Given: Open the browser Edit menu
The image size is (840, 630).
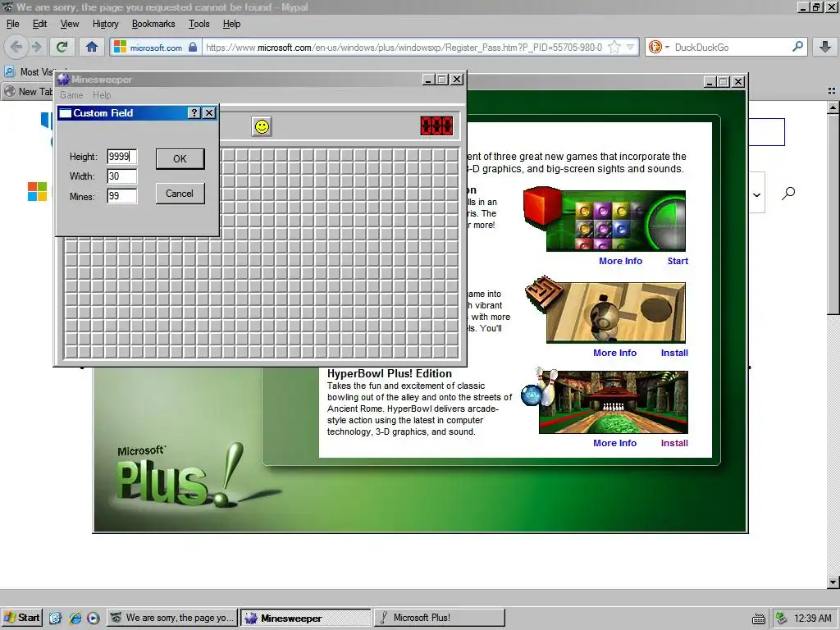Looking at the screenshot, I should pos(39,24).
